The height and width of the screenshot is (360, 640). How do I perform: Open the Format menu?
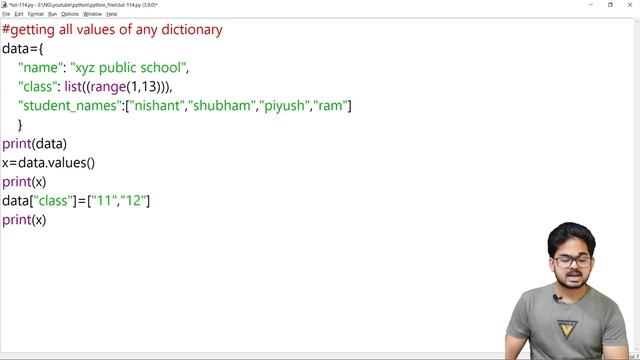[x=36, y=14]
